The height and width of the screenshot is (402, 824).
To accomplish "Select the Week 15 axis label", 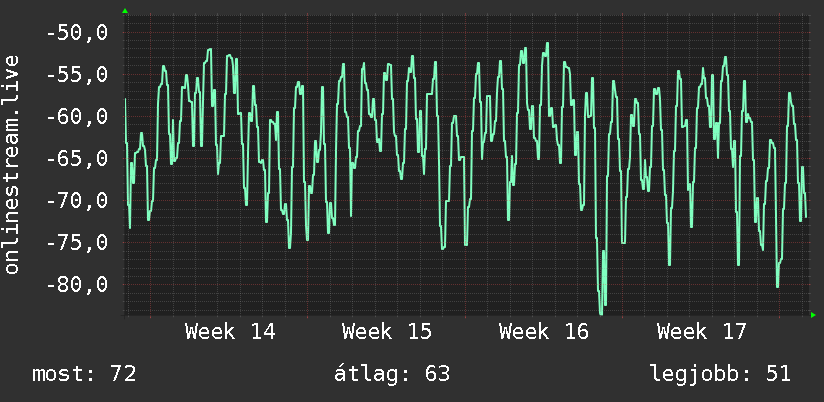I will pos(387,332).
